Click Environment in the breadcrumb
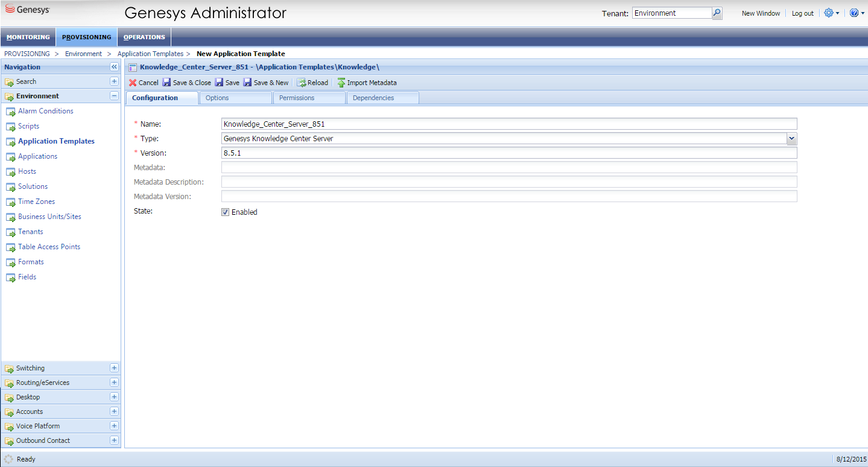 [83, 54]
